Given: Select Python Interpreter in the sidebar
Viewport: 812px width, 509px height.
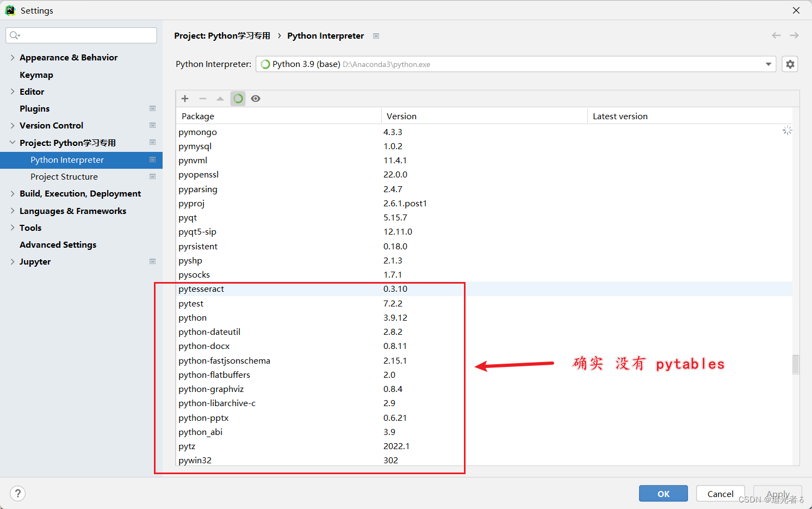Looking at the screenshot, I should (x=82, y=160).
